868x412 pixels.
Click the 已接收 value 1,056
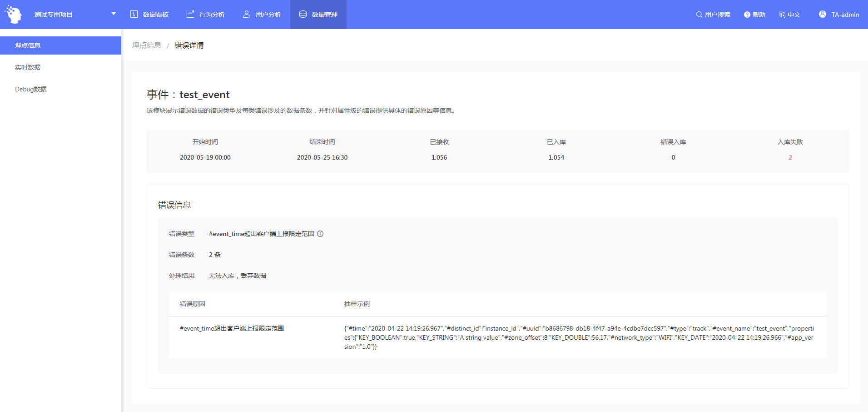tap(439, 157)
